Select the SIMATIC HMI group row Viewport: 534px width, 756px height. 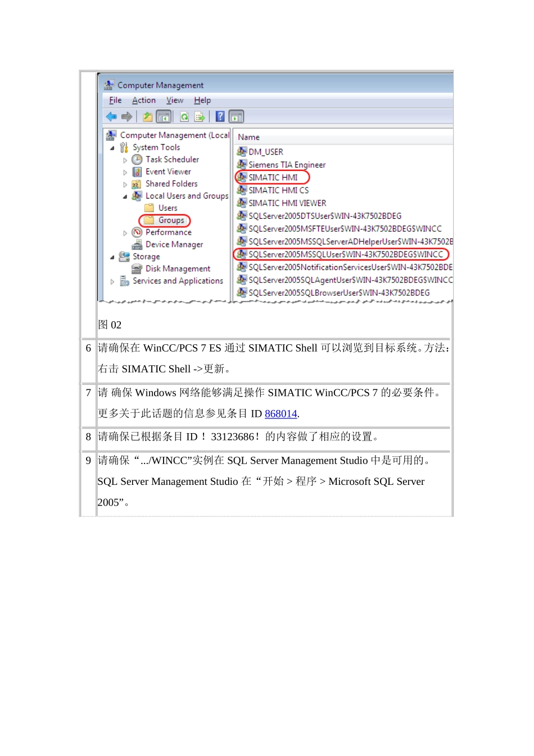coord(273,177)
